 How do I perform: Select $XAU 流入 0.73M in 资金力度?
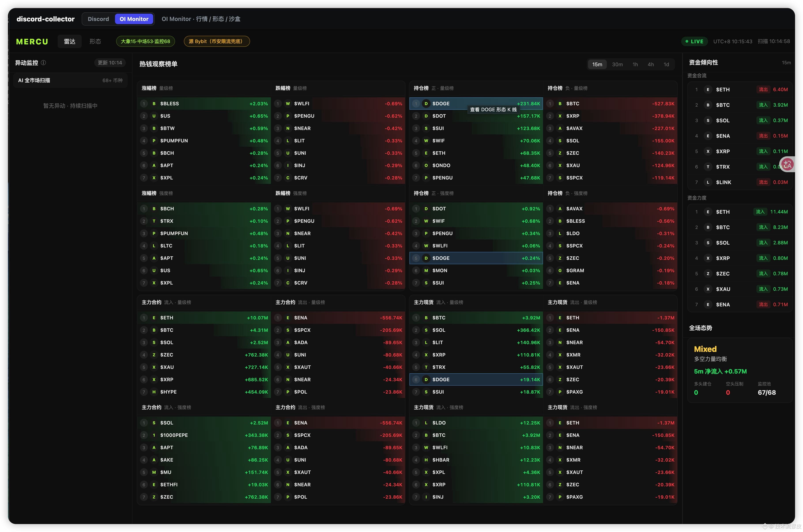click(740, 289)
